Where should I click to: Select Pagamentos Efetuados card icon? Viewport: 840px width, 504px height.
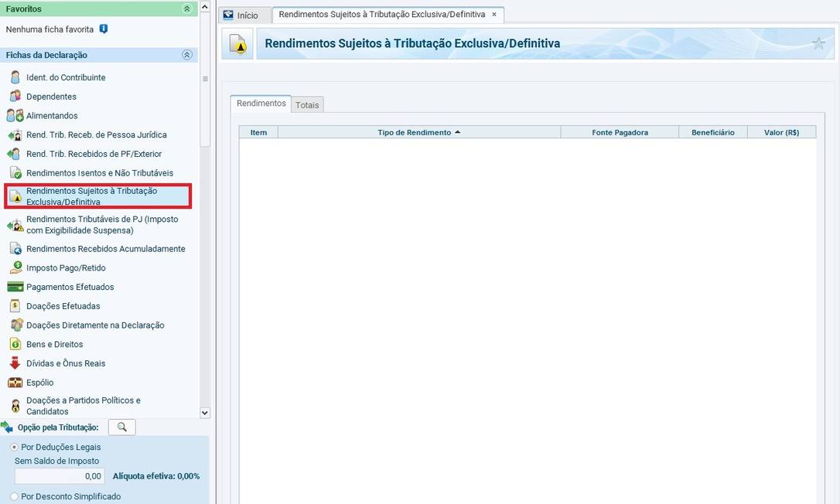15,287
